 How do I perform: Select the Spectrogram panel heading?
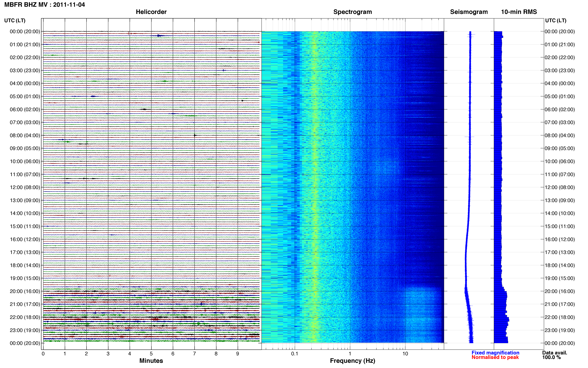352,12
